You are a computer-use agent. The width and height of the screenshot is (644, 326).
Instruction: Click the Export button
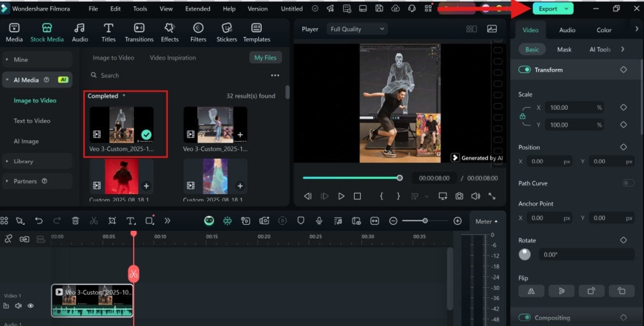[553, 8]
